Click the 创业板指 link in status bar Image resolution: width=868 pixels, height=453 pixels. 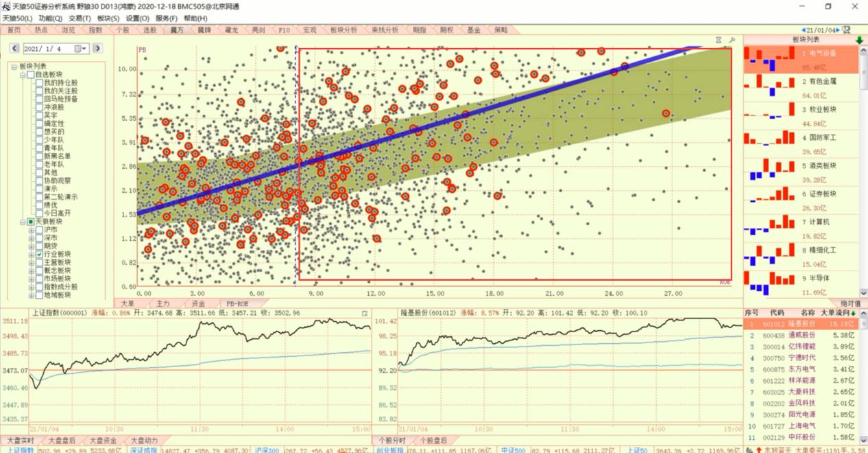(x=390, y=450)
